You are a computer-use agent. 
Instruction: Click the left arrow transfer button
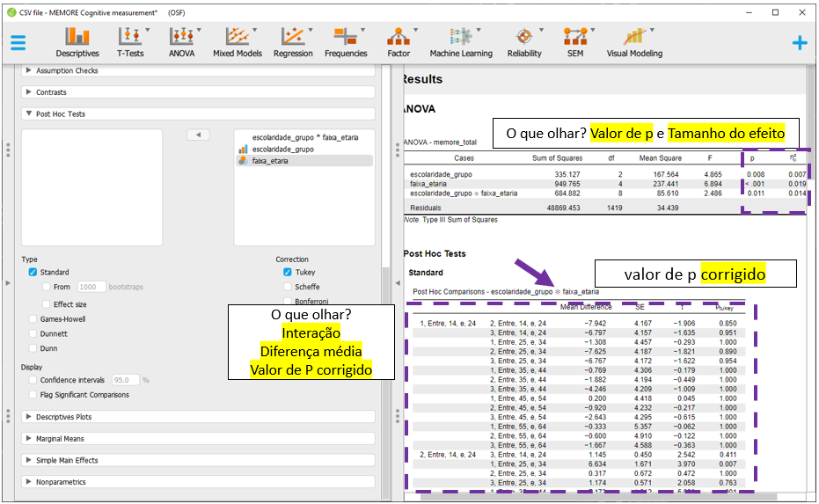coord(198,135)
